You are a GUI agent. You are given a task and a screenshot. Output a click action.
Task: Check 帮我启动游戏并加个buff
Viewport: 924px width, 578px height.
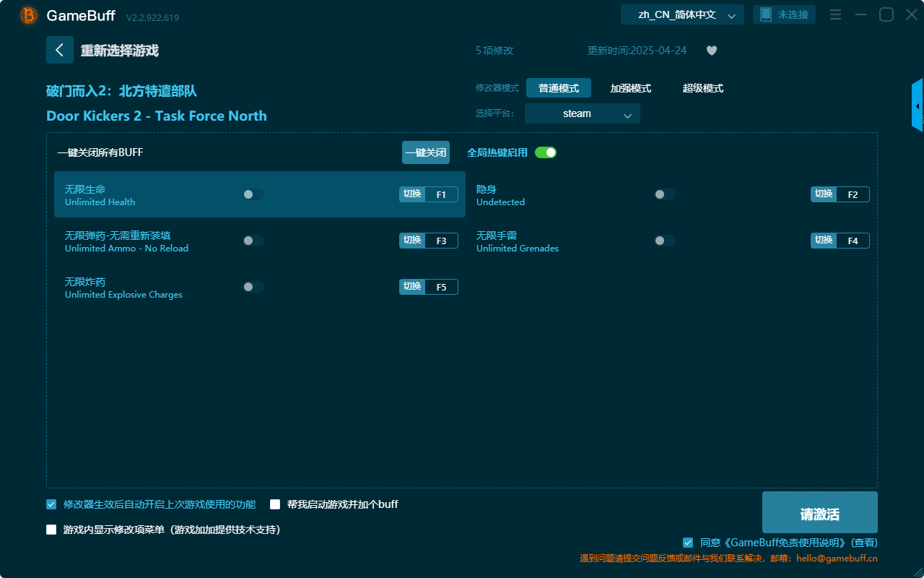(274, 504)
